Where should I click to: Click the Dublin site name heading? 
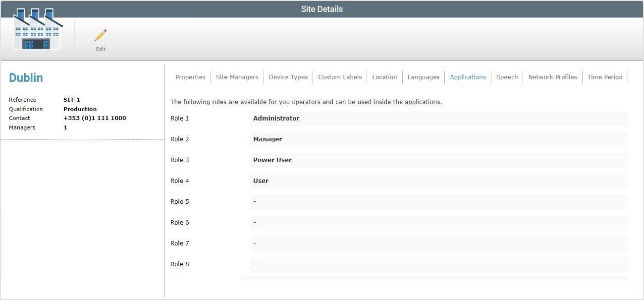[26, 77]
